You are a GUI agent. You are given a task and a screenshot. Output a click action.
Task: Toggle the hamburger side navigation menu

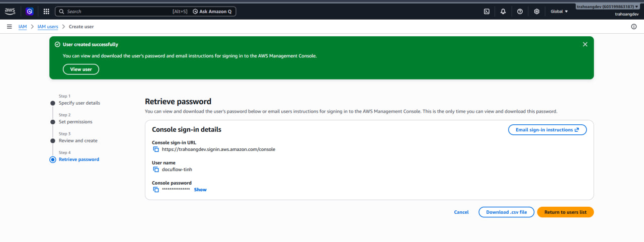pos(10,27)
